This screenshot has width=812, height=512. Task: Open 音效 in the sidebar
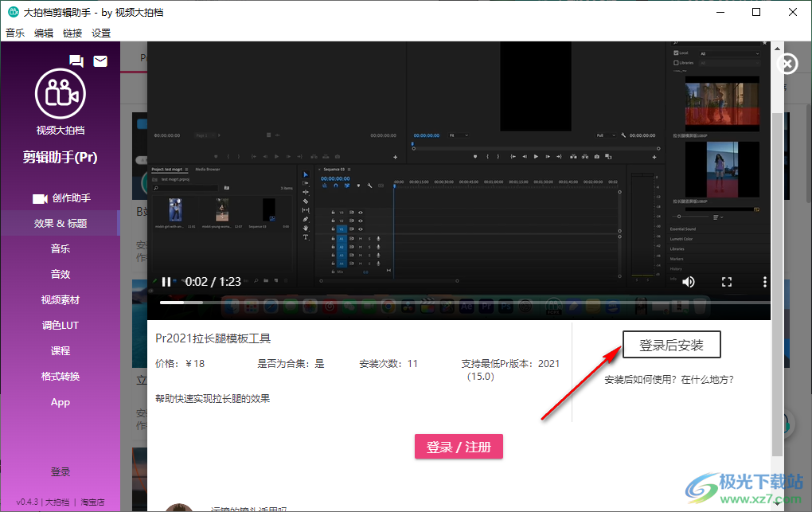pyautogui.click(x=61, y=274)
